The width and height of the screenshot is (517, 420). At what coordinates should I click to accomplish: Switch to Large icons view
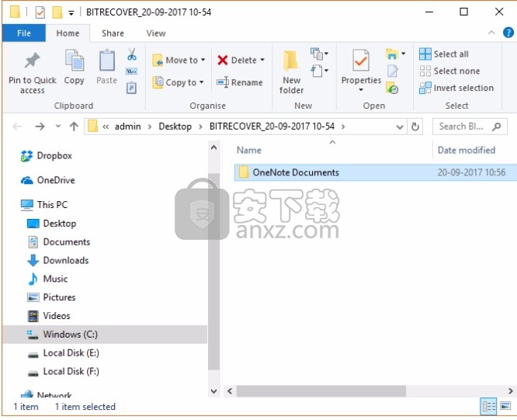[505, 406]
